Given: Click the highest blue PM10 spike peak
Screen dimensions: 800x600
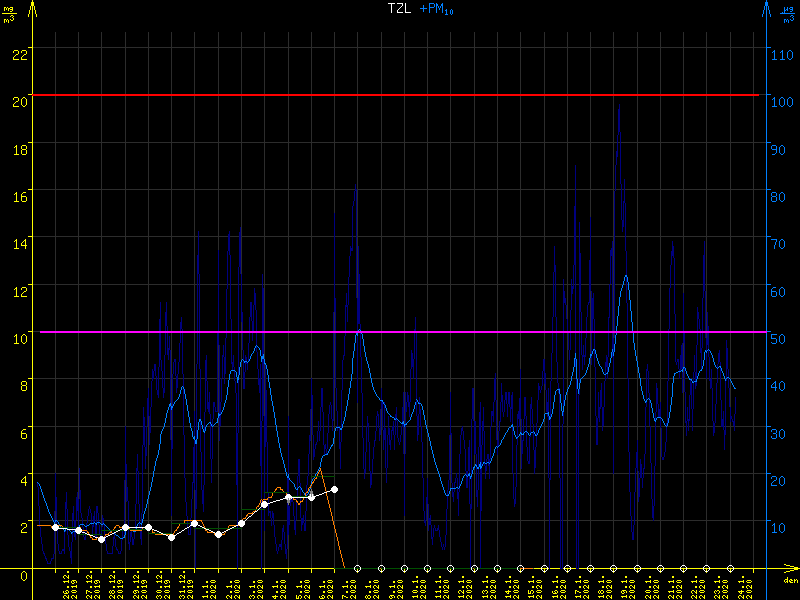Looking at the screenshot, I should tap(620, 108).
